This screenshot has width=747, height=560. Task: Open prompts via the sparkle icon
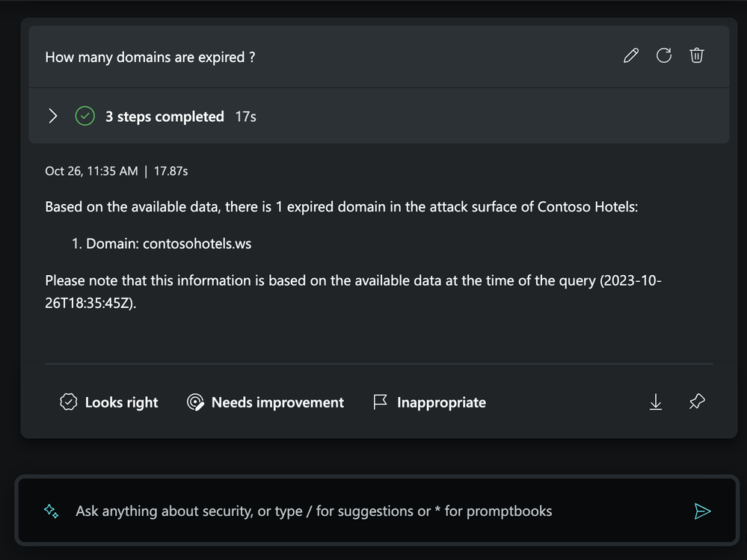pos(51,511)
